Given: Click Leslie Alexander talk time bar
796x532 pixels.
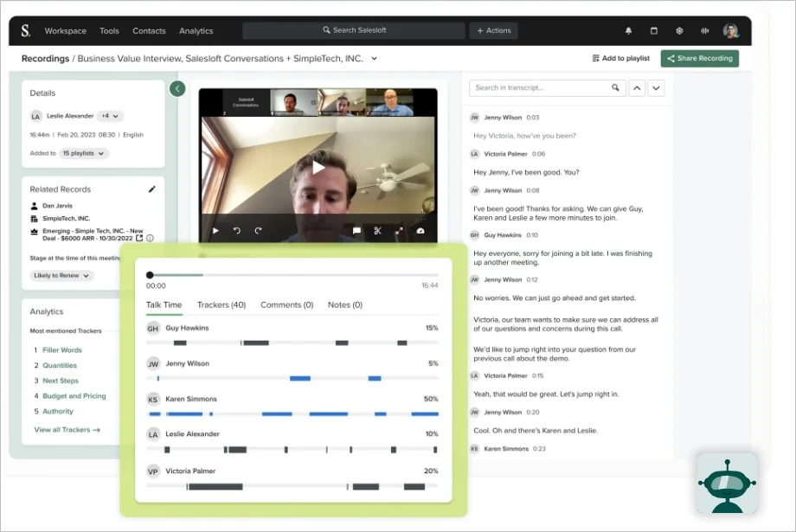Looking at the screenshot, I should (292, 450).
